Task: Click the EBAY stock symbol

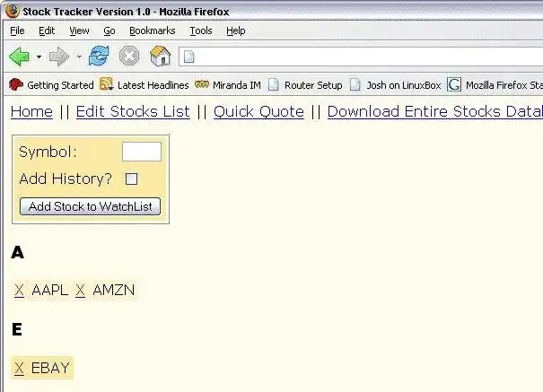Action: click(50, 368)
